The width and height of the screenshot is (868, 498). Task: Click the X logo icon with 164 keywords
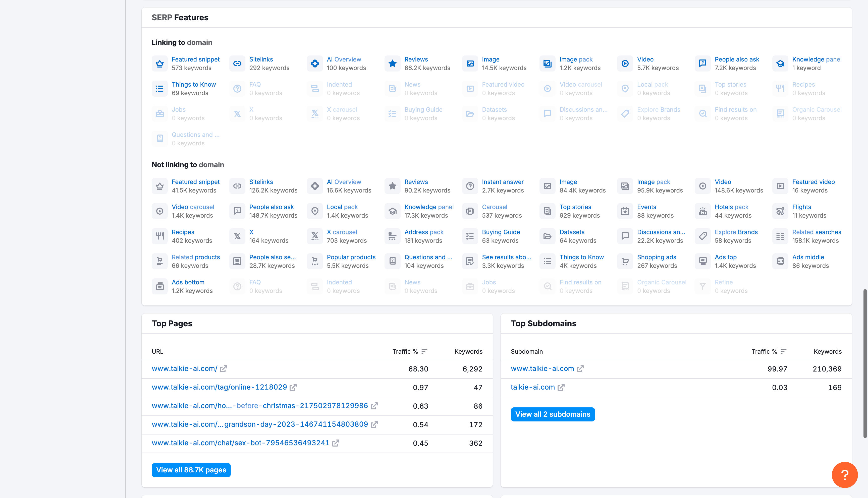237,236
